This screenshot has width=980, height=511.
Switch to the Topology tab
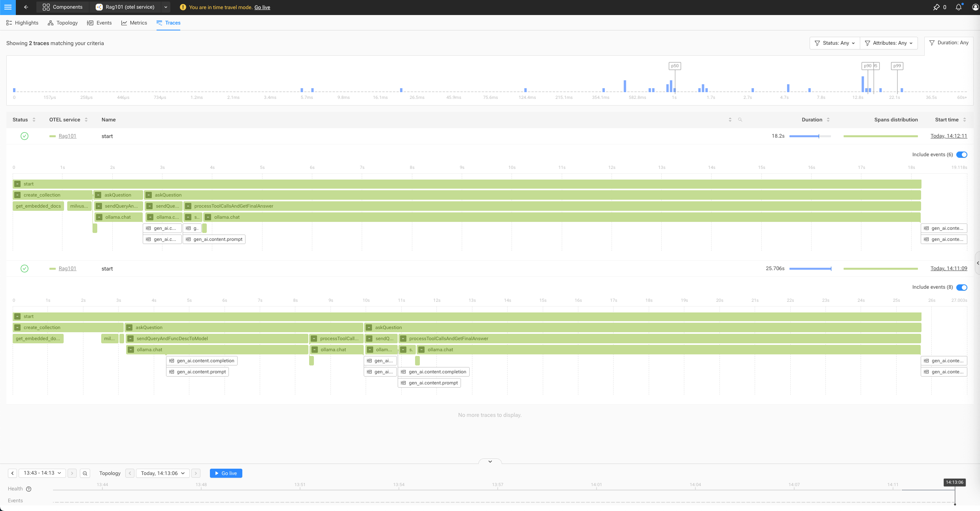62,23
